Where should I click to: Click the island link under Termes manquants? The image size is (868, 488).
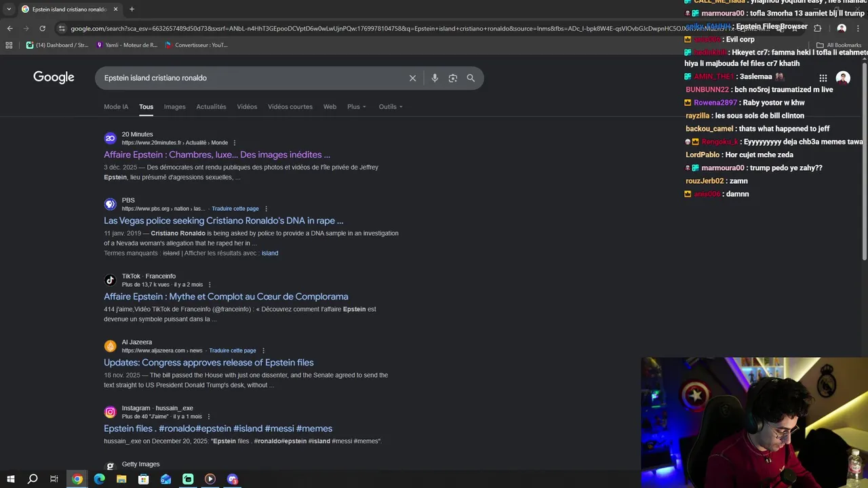[x=270, y=253]
